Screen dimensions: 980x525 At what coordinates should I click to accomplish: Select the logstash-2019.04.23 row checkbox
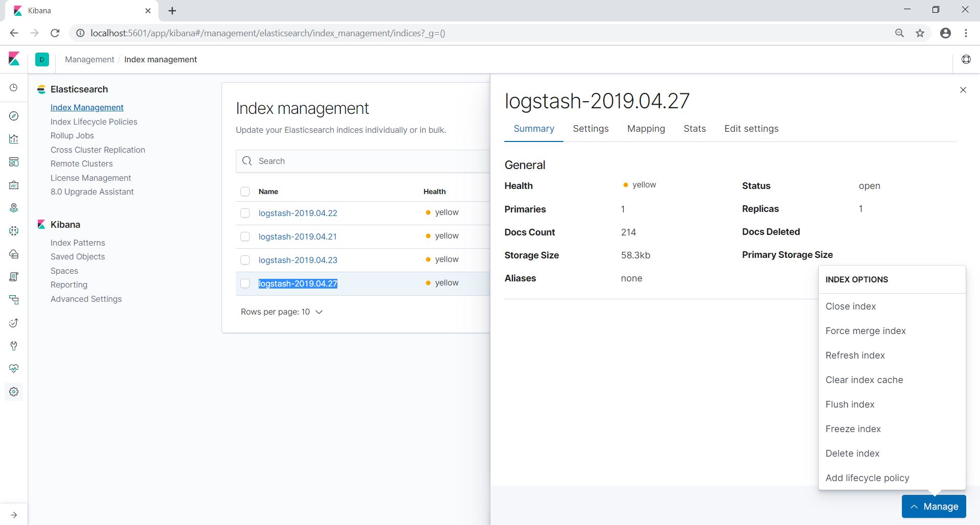pos(245,260)
